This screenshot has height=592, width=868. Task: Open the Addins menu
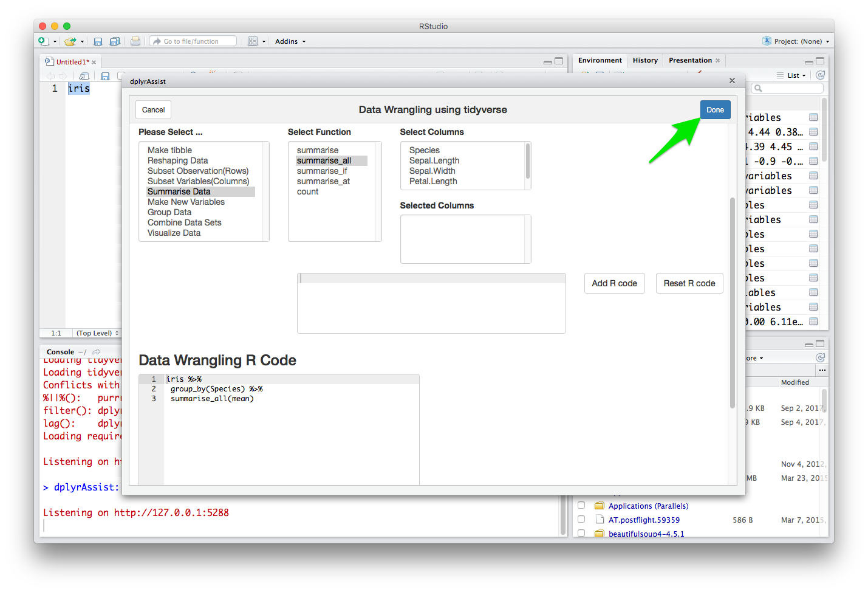(x=290, y=41)
